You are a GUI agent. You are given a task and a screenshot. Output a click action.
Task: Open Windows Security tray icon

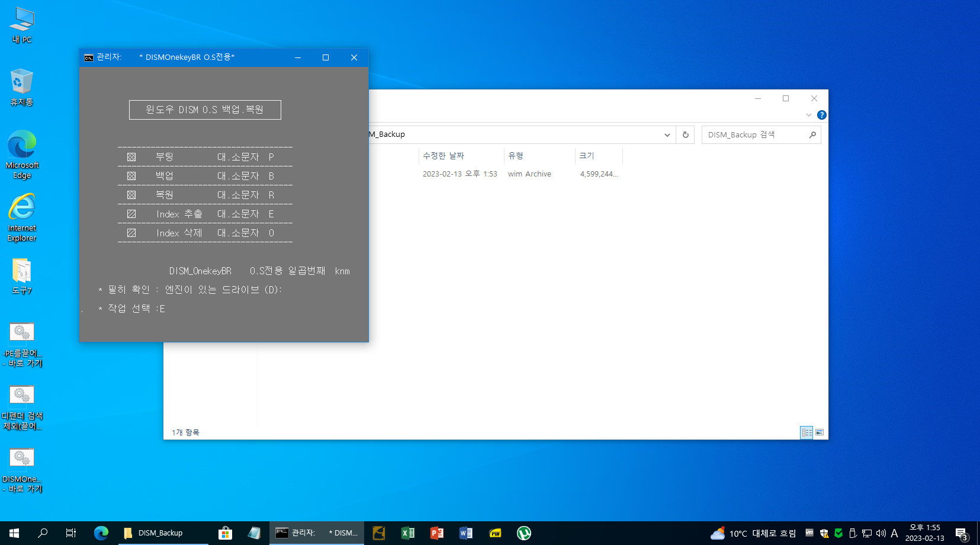[824, 533]
